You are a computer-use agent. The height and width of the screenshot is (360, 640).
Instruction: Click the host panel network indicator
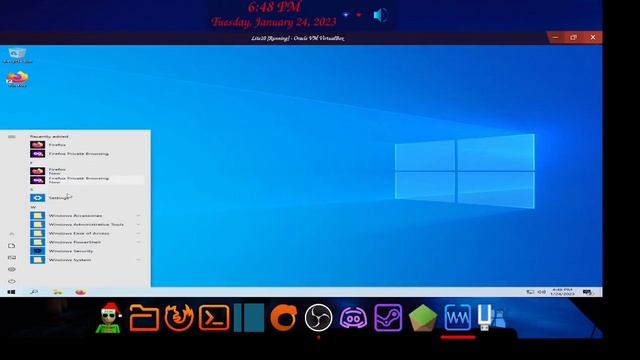click(x=346, y=15)
